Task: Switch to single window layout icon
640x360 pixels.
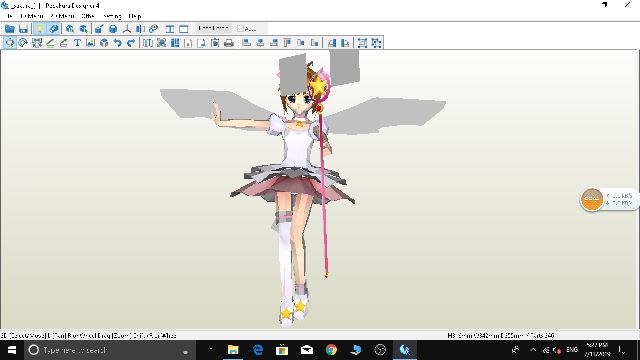Action: coord(184,29)
